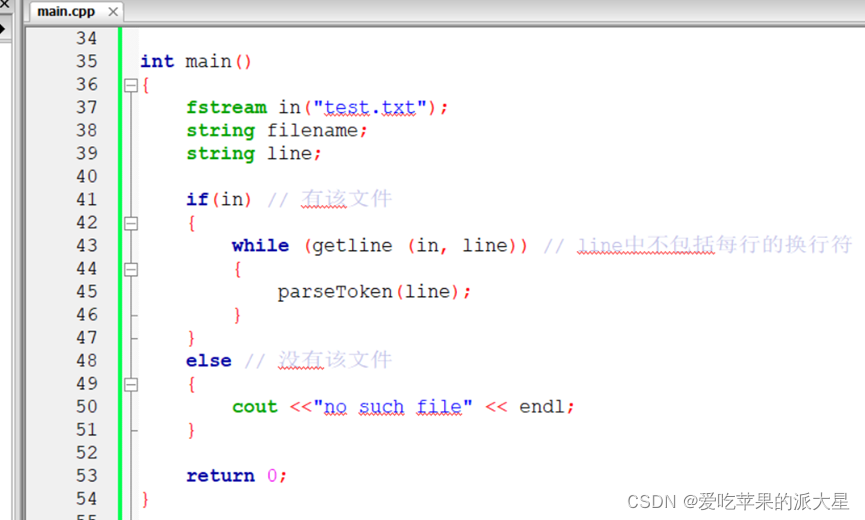Click the 'string' keyword on line 39
865x520 pixels.
coord(221,153)
